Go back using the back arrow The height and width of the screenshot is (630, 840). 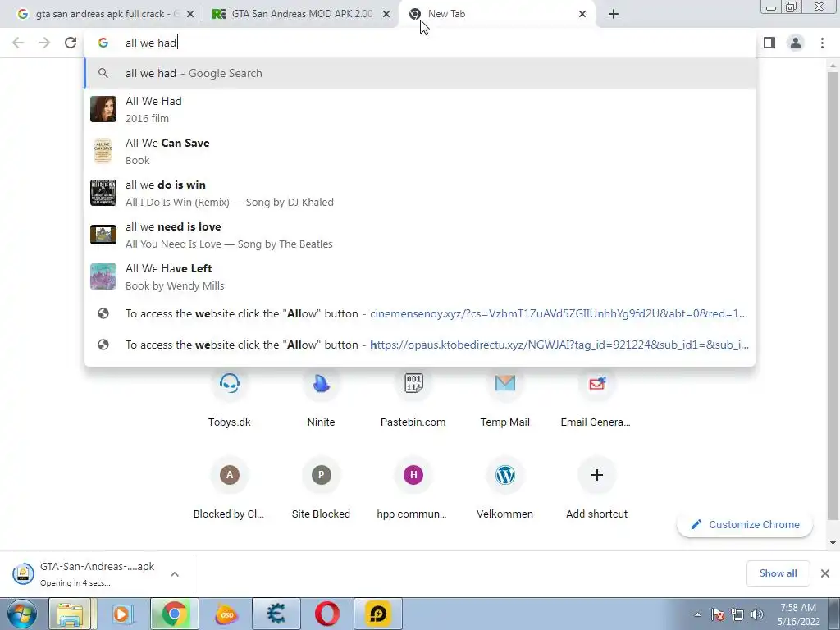coord(18,43)
